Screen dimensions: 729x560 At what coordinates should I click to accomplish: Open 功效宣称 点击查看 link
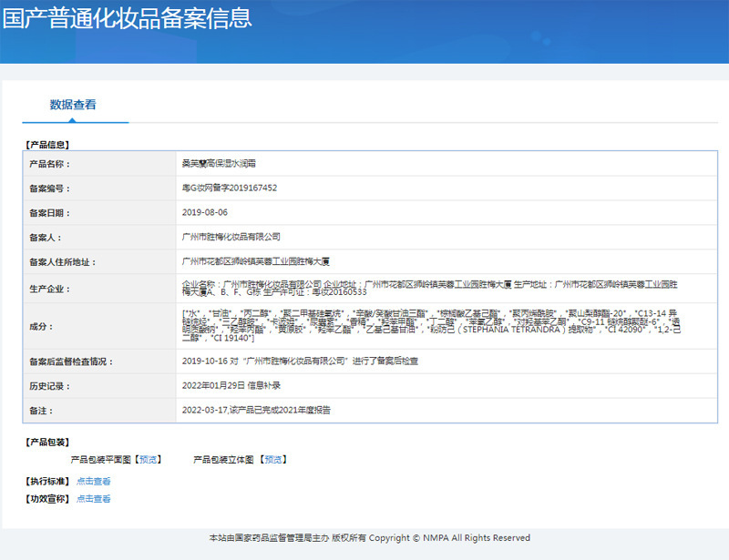[x=94, y=499]
